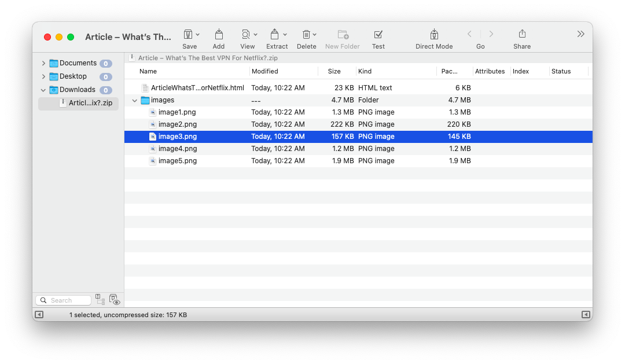This screenshot has height=364, width=625.
Task: Show more toolbar items with the chevron
Action: click(x=581, y=34)
